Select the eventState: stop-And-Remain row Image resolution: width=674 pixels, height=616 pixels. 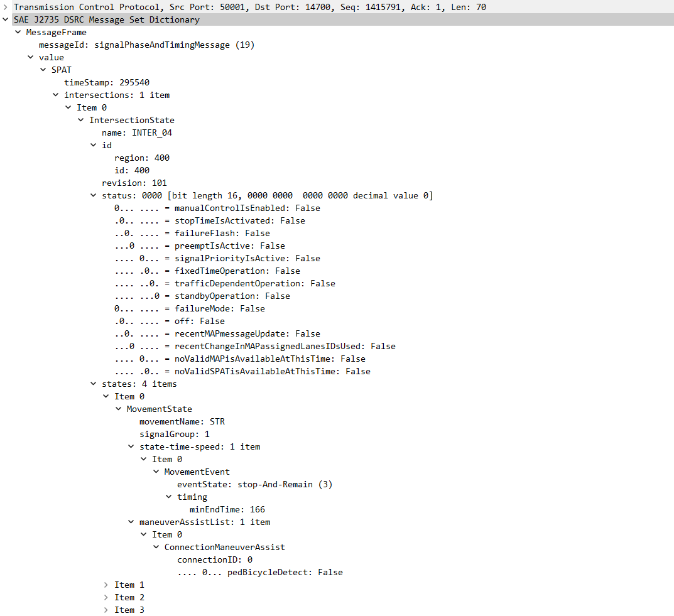tap(254, 484)
